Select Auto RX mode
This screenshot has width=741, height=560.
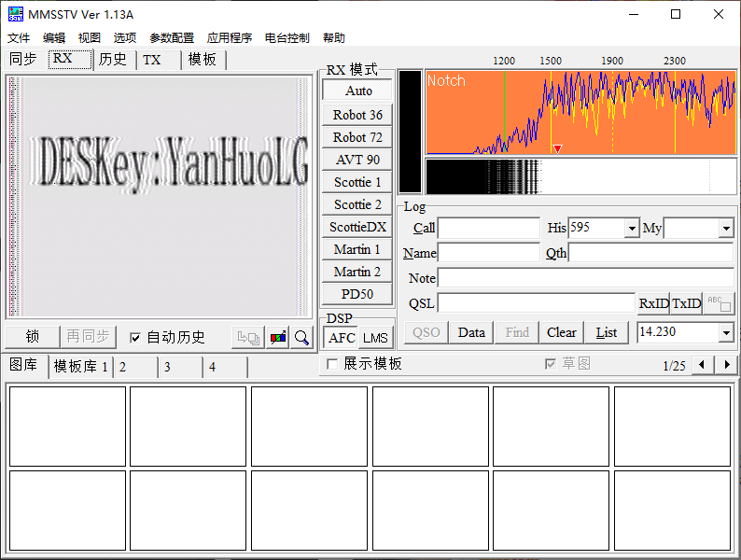point(357,91)
